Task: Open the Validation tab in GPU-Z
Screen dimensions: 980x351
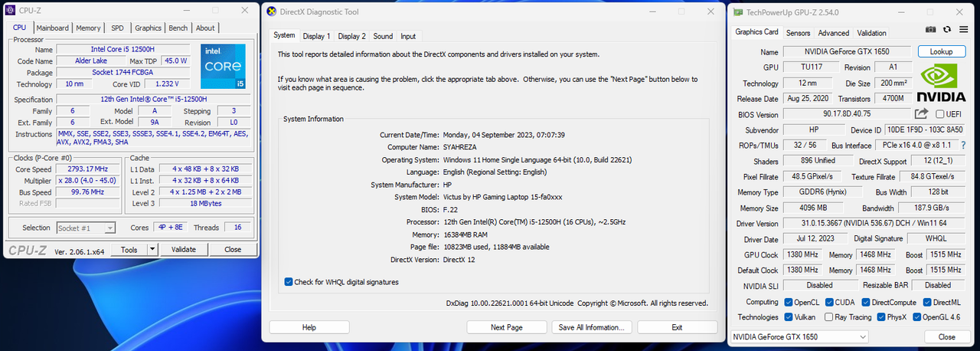Action: (x=871, y=33)
